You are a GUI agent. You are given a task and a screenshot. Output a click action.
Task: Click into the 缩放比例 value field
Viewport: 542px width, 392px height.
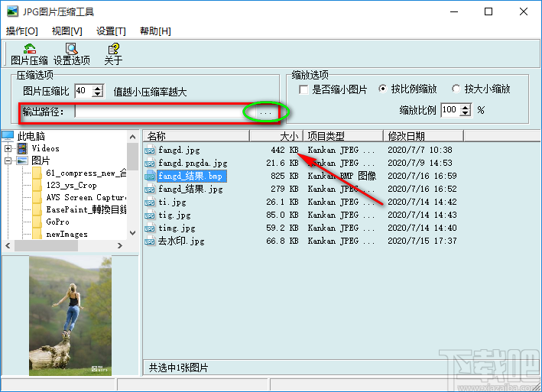[x=451, y=110]
